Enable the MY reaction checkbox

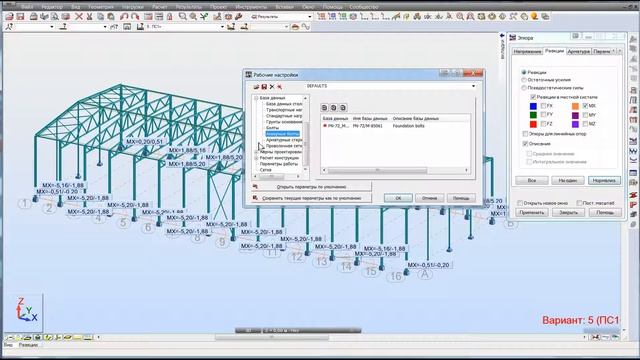pyautogui.click(x=585, y=115)
